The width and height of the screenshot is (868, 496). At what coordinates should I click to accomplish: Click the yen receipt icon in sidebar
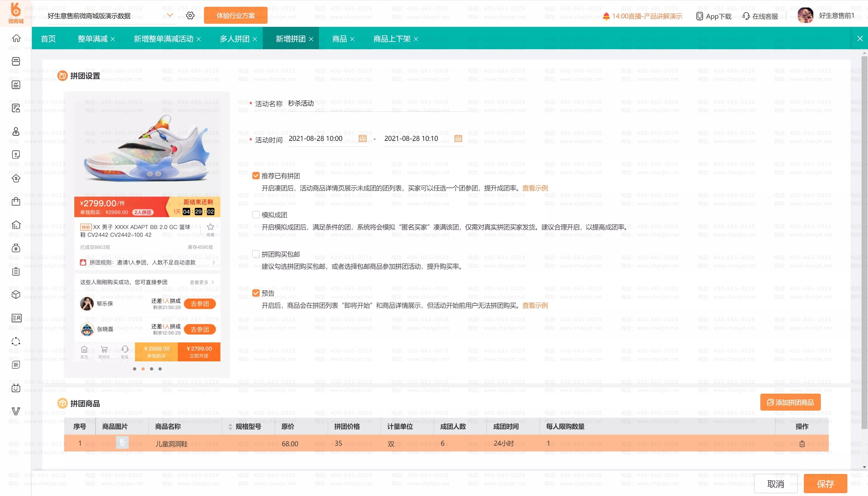[16, 155]
